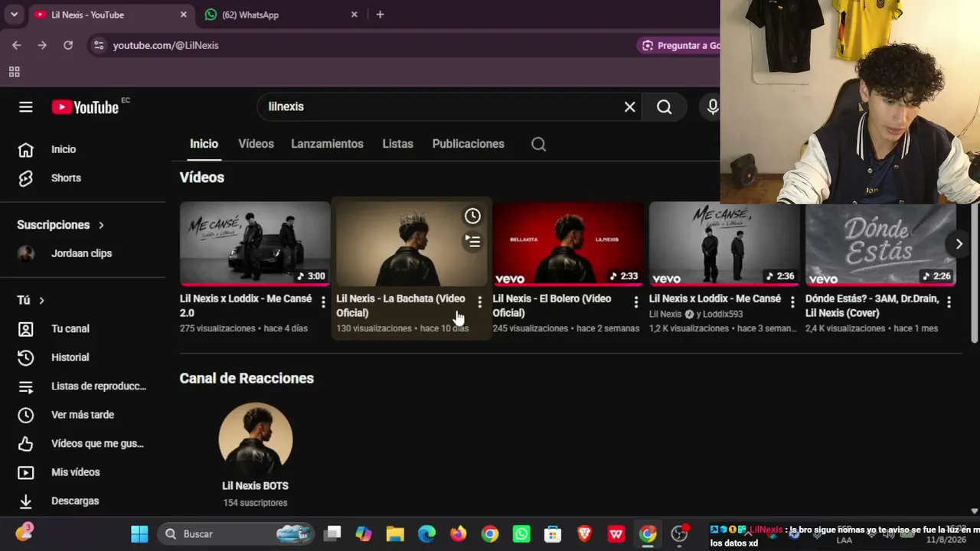The image size is (980, 551).
Task: Open Shorts in the sidebar
Action: (x=83, y=178)
